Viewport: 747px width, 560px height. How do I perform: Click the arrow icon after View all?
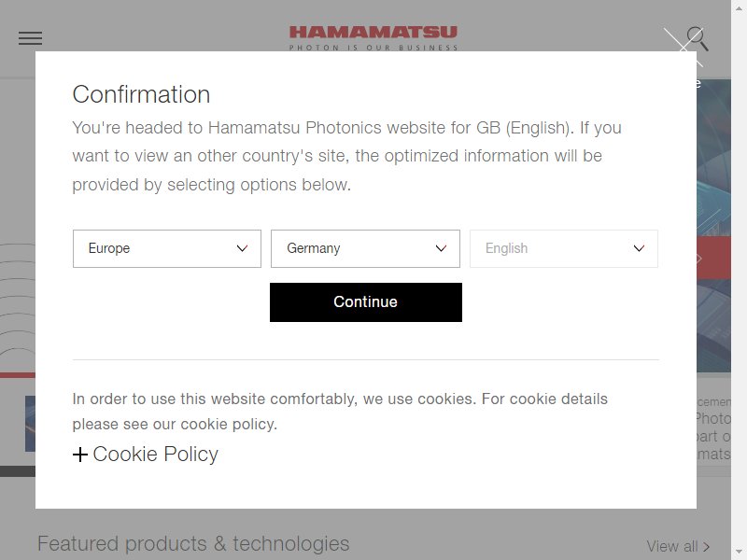[x=707, y=547]
